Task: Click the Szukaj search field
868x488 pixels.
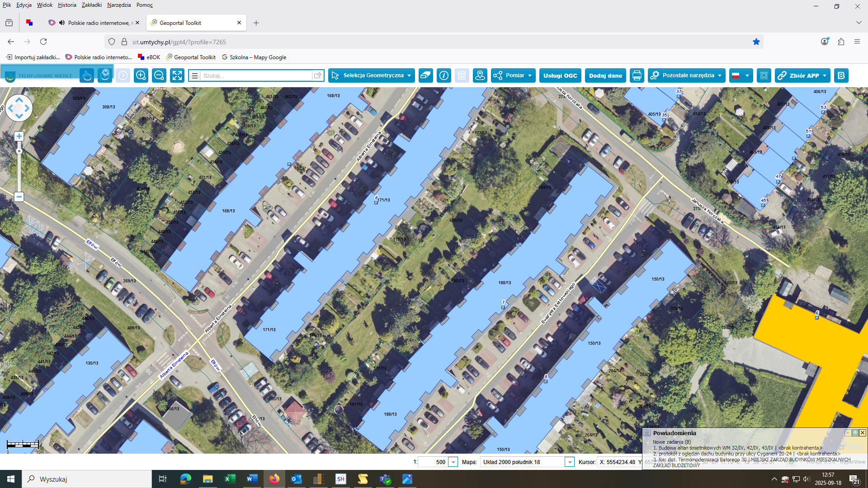Action: coord(256,75)
